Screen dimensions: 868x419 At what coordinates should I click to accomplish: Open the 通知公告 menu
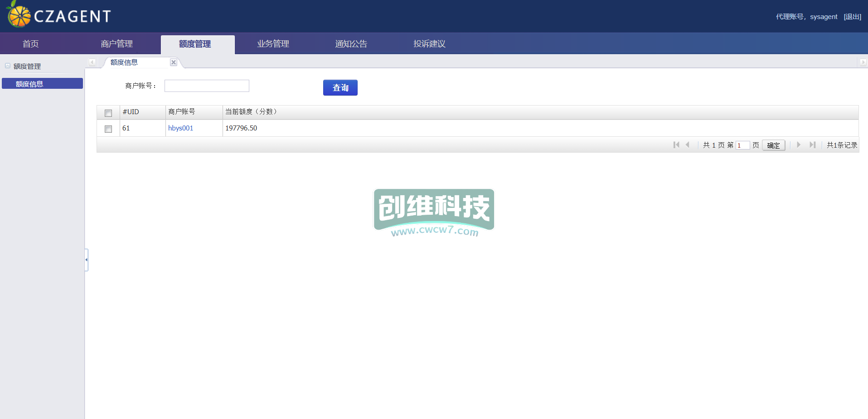pos(351,44)
